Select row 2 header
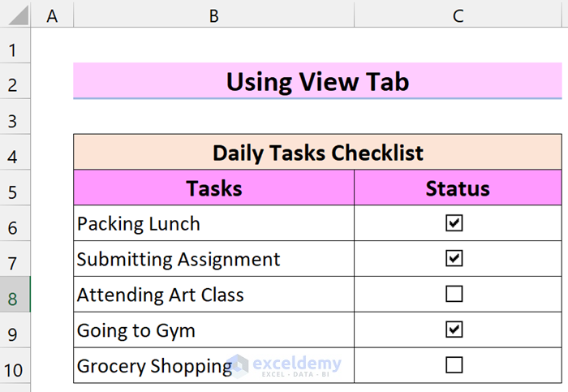This screenshot has height=392, width=568. 14,82
